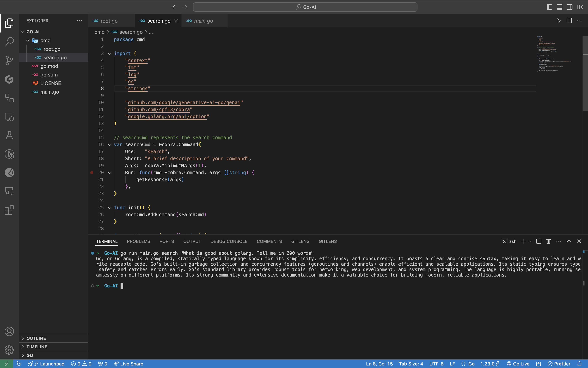Viewport: 588px width, 368px height.
Task: Open the Source Control view
Action: tap(9, 60)
